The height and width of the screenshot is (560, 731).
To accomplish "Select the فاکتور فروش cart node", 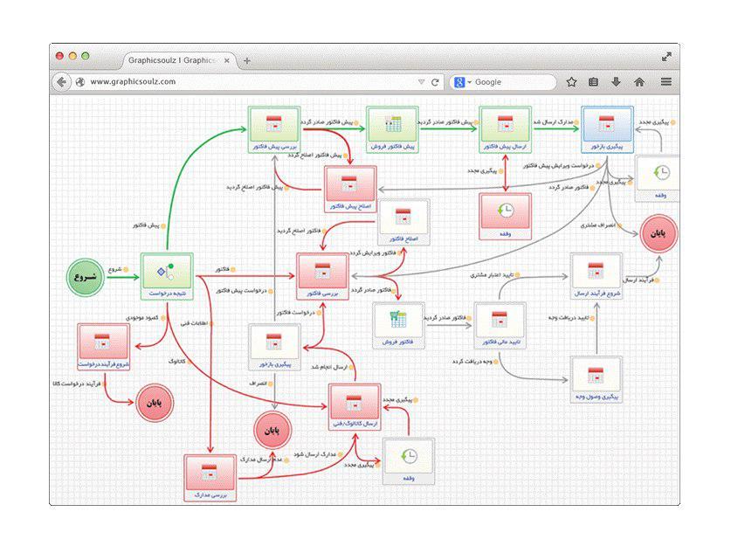I will pos(398,325).
